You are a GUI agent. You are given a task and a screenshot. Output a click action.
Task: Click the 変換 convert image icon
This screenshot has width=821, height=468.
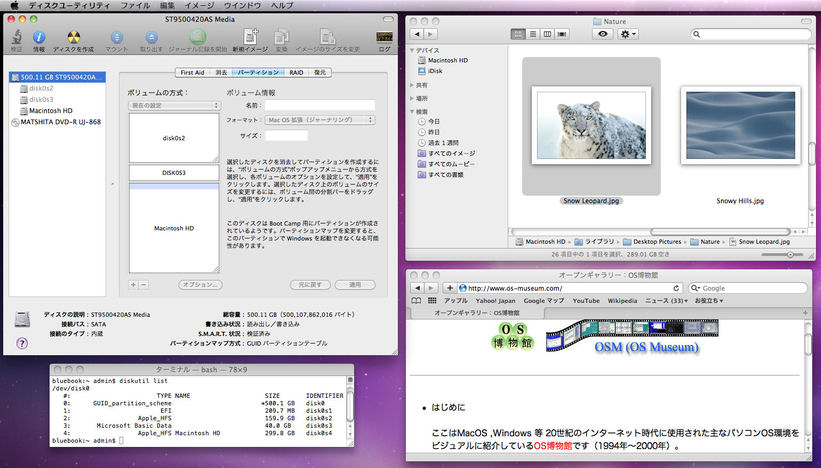pos(282,37)
